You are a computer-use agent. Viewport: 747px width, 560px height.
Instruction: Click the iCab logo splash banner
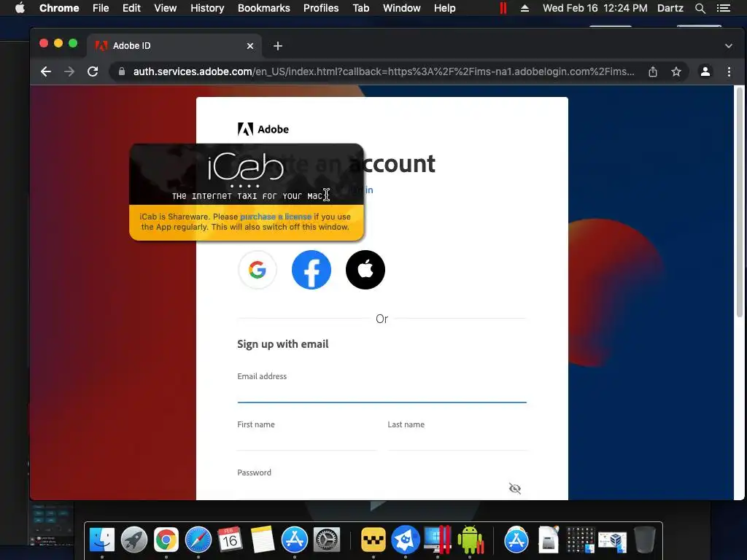pos(247,174)
